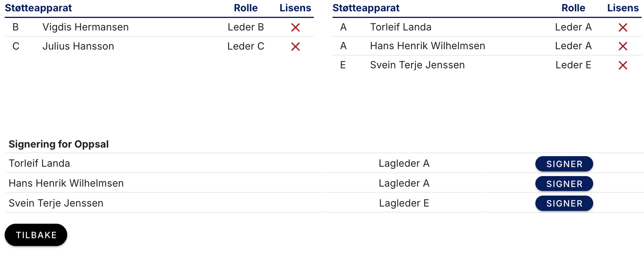
Task: Select Vigdis Hermansen in left staff table
Action: tap(85, 27)
